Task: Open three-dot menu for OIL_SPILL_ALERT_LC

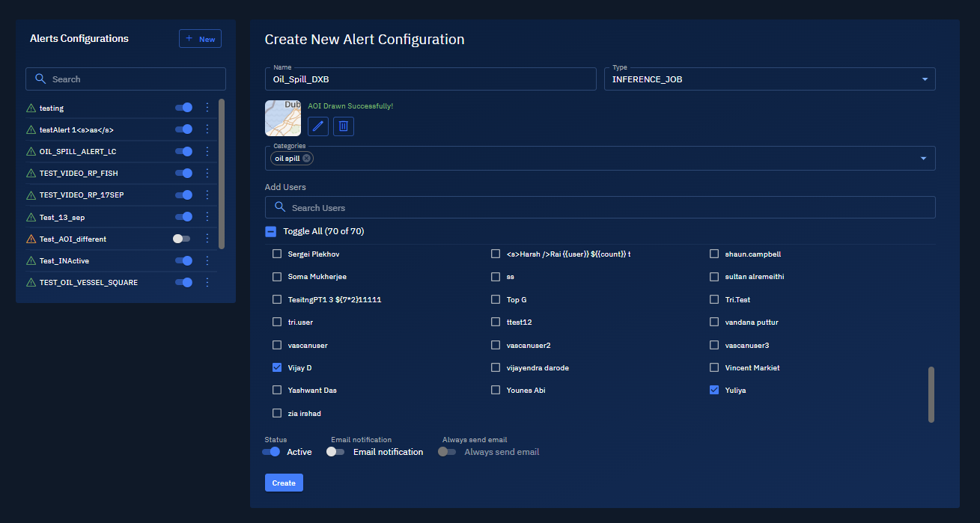Action: [207, 151]
